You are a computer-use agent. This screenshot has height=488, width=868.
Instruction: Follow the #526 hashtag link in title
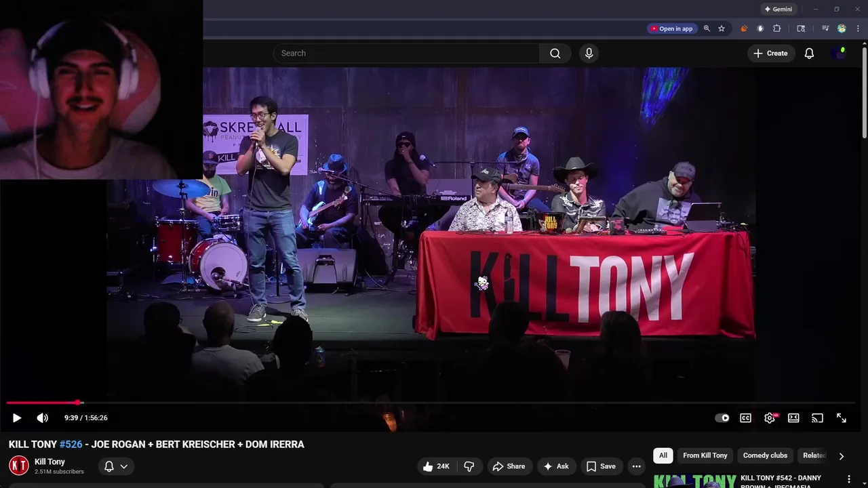tap(71, 445)
